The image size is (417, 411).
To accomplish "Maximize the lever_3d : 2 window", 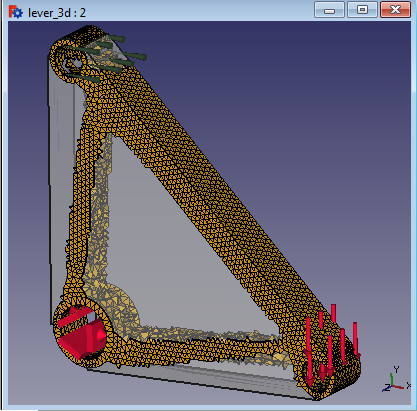I will coord(362,10).
